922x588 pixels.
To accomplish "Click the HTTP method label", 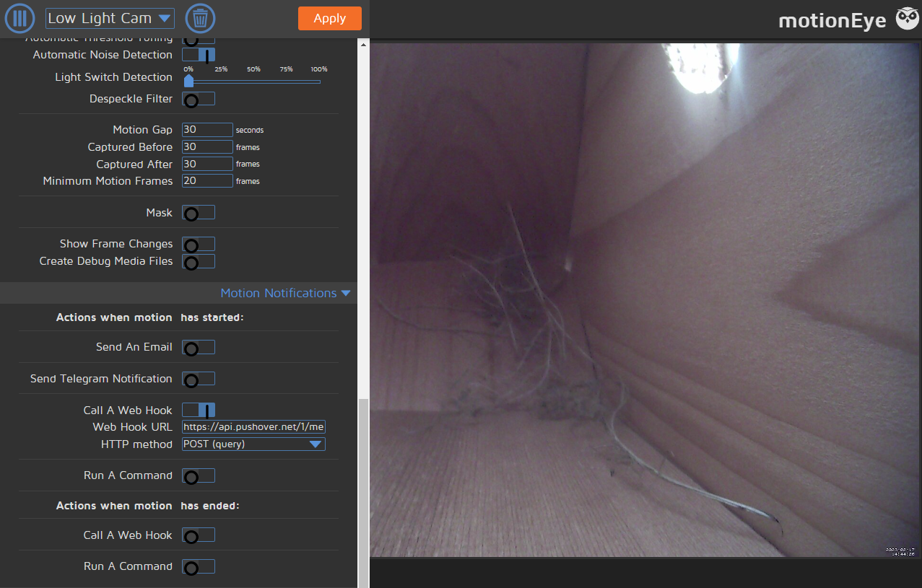I will coord(137,444).
